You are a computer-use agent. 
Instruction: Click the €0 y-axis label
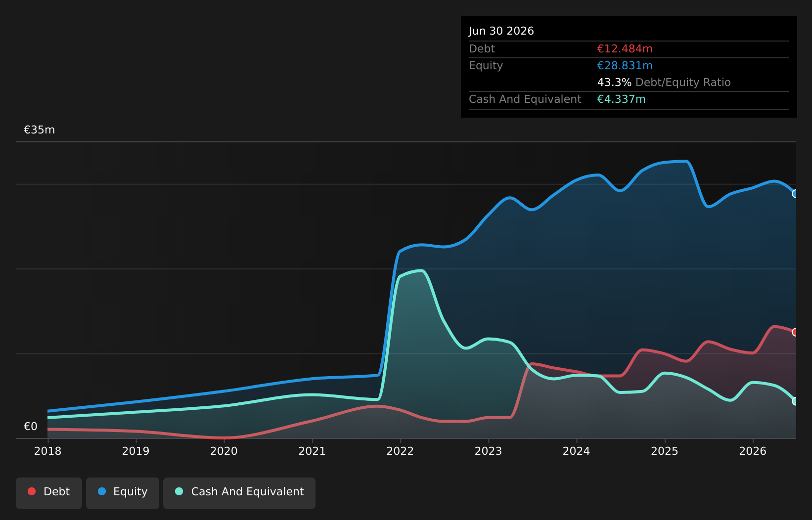(31, 427)
